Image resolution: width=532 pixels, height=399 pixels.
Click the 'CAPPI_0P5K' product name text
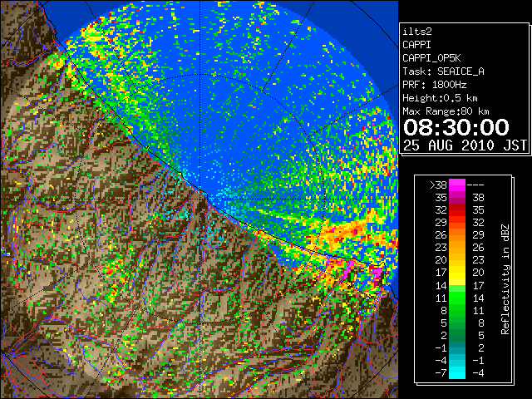[431, 58]
